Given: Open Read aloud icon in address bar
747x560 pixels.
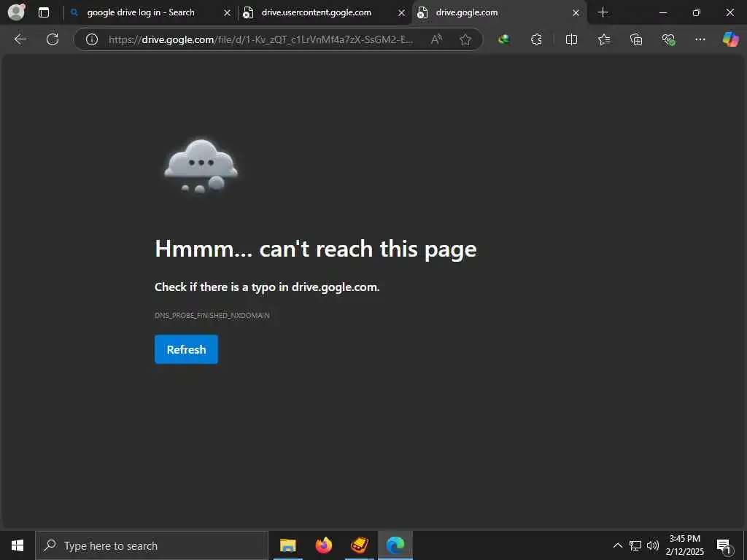Looking at the screenshot, I should coord(436,39).
